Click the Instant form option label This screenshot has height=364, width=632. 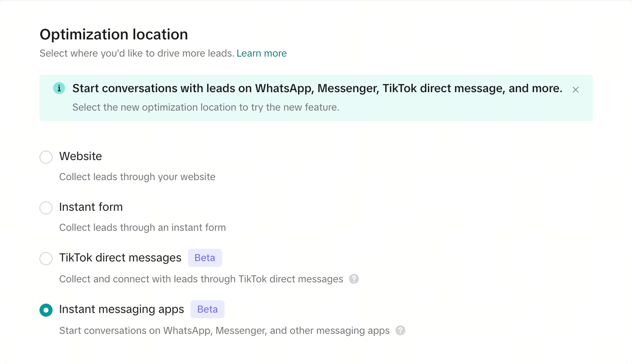tap(91, 207)
